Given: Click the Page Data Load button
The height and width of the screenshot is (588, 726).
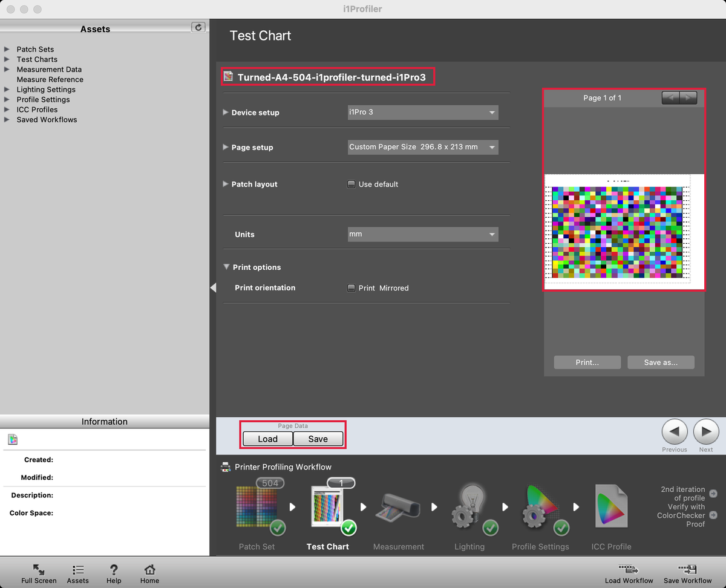Looking at the screenshot, I should click(267, 439).
